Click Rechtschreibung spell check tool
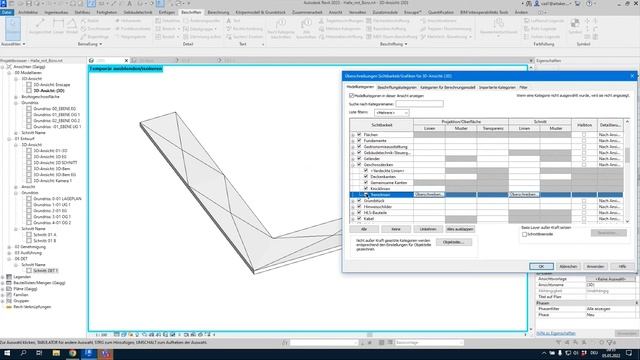The image size is (640, 360). point(244,29)
